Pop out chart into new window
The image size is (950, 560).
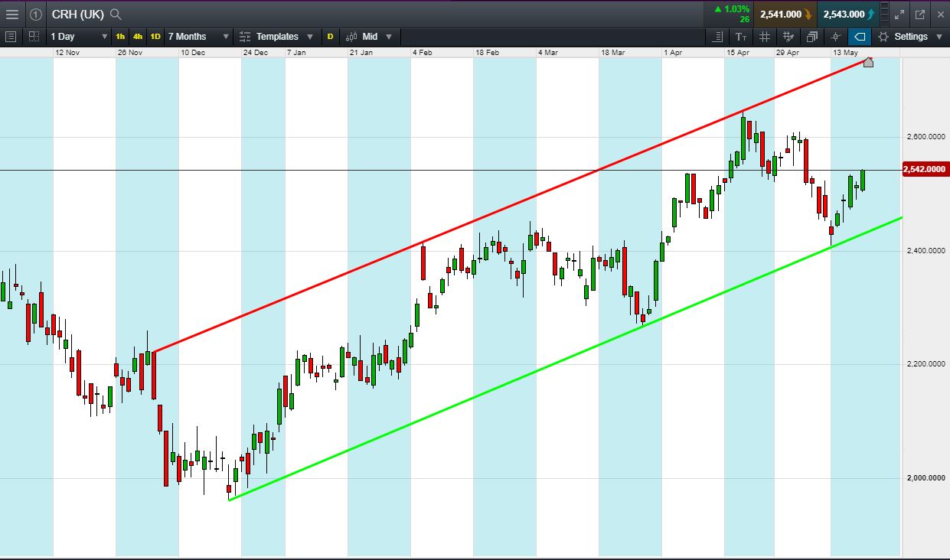(x=919, y=14)
